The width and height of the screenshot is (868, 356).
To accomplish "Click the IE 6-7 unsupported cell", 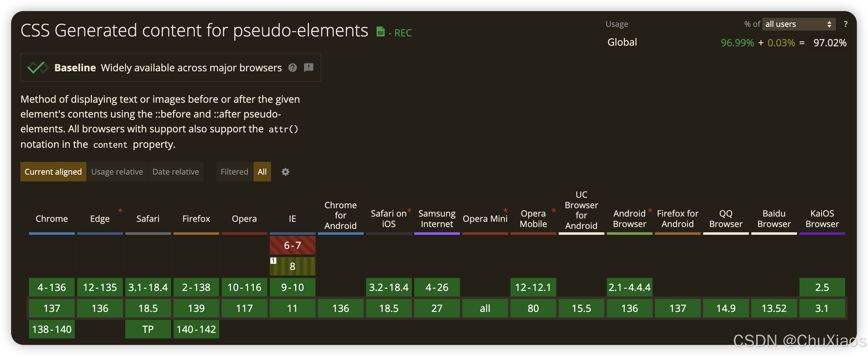I will tap(292, 245).
